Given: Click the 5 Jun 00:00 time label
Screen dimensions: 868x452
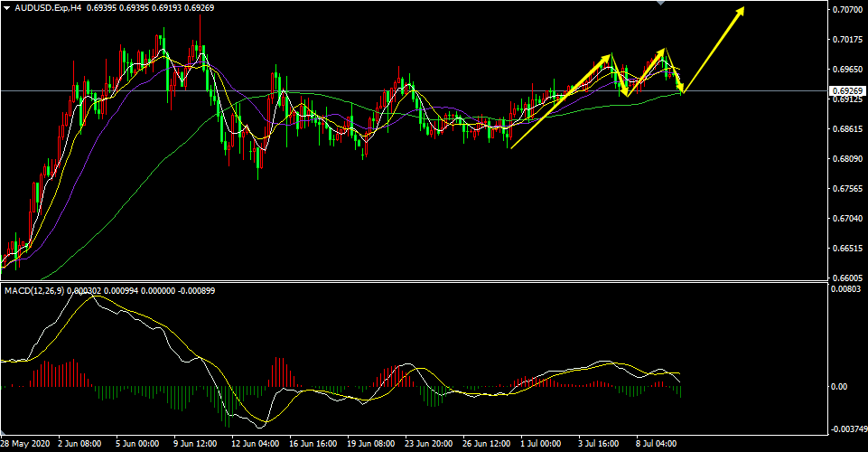Looking at the screenshot, I should [138, 444].
